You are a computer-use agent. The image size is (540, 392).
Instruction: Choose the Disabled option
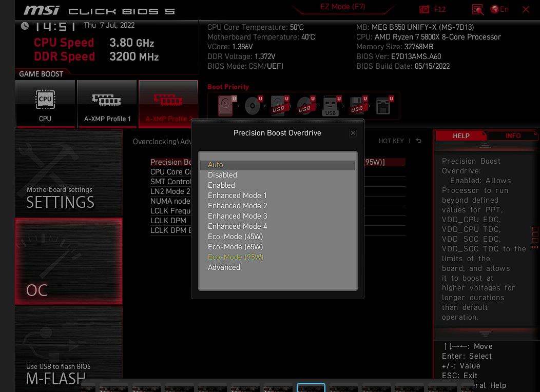click(277, 175)
